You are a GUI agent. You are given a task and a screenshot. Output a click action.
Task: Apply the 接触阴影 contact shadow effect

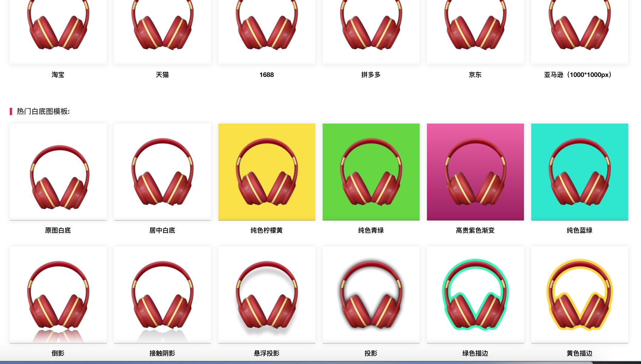pos(162,295)
